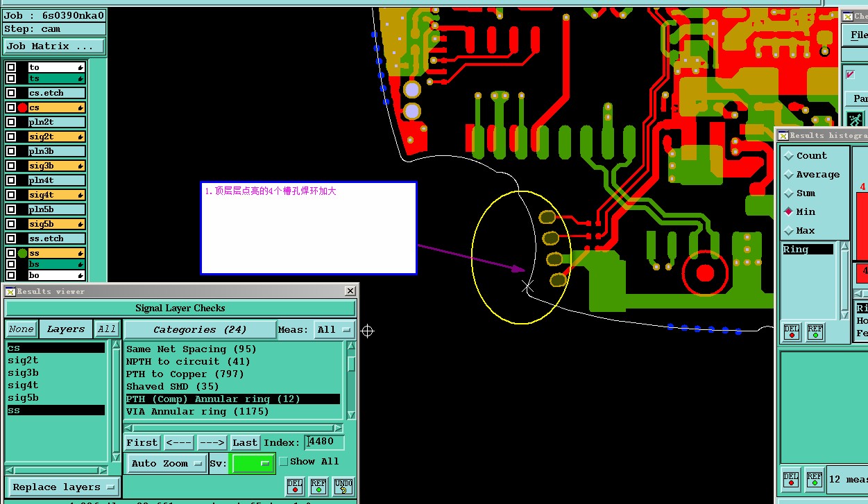Select the Count radio option

tap(789, 156)
